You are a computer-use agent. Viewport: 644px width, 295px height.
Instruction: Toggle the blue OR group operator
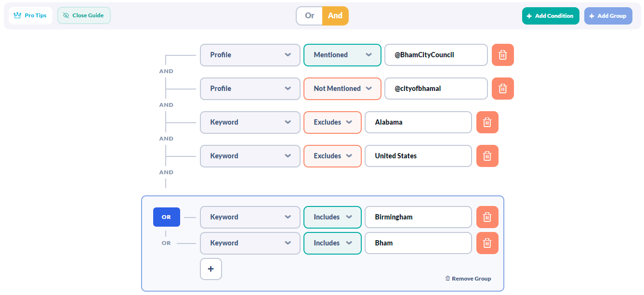(x=167, y=217)
